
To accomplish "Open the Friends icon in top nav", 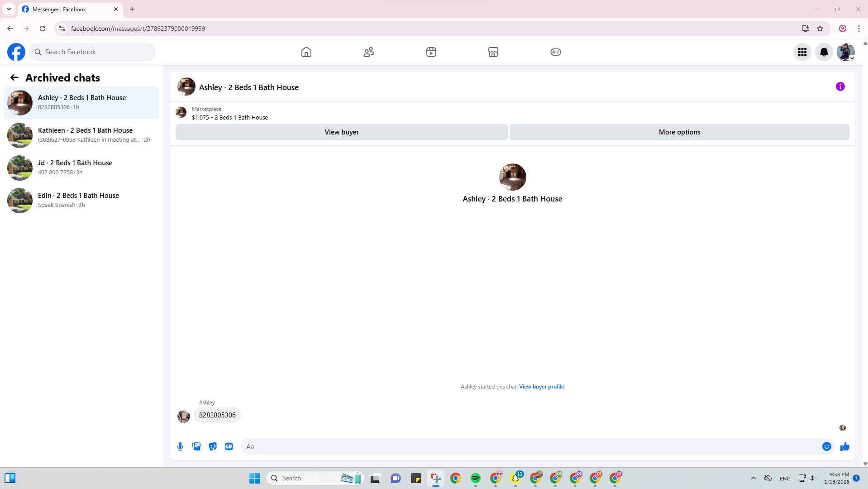I will 369,52.
